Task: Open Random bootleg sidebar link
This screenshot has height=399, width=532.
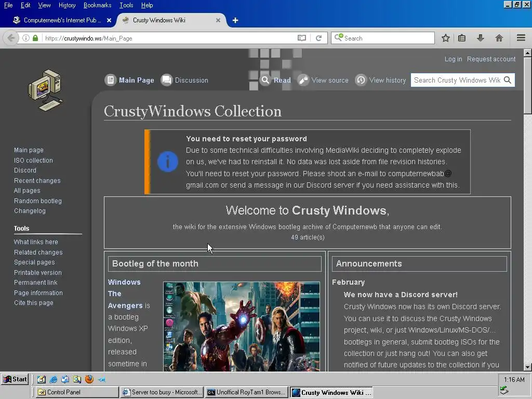Action: pos(37,201)
